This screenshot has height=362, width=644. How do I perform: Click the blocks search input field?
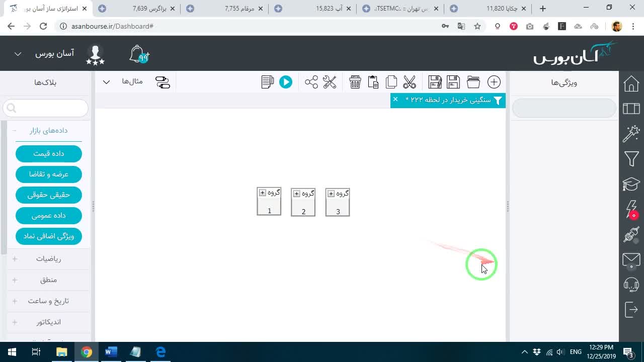tap(46, 108)
